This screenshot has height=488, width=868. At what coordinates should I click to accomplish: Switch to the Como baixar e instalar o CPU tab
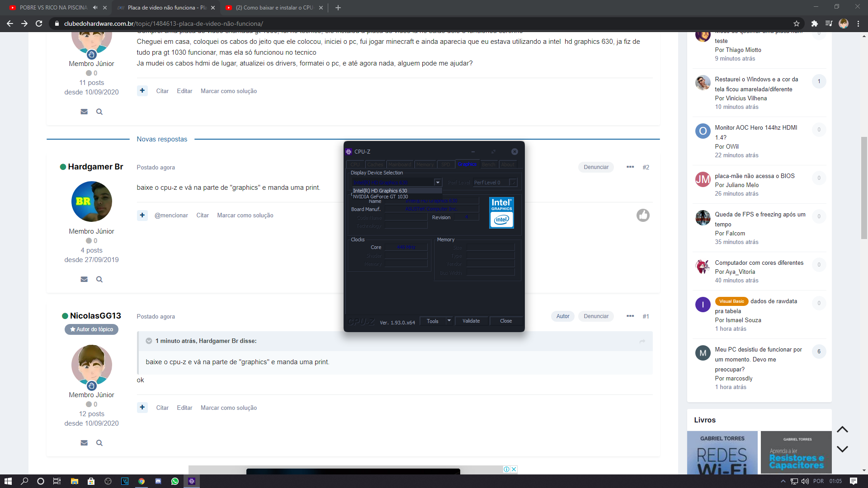pos(274,7)
